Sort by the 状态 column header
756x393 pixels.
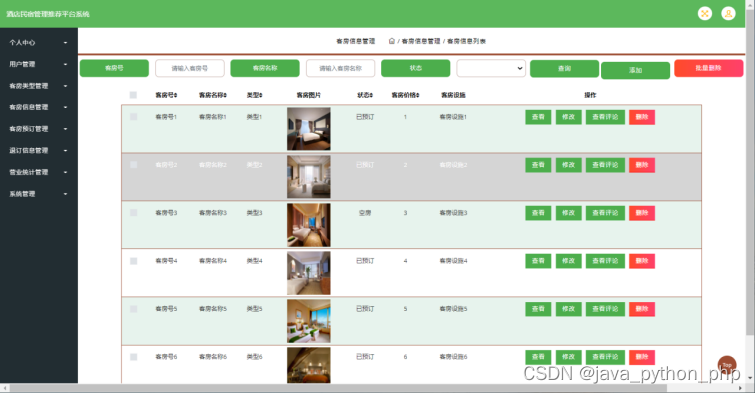tap(365, 95)
